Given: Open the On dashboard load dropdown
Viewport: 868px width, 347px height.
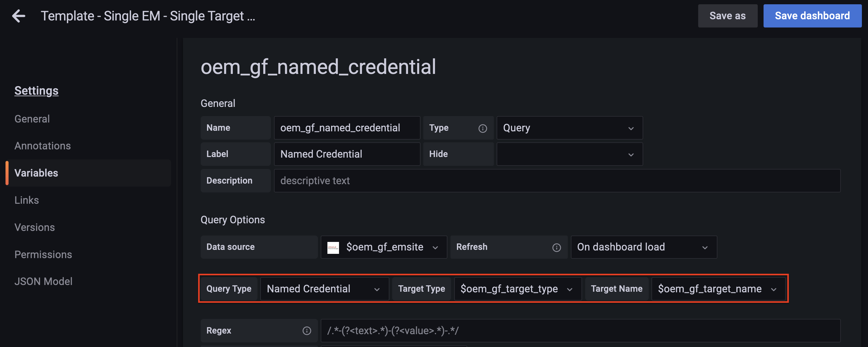Looking at the screenshot, I should coord(643,247).
